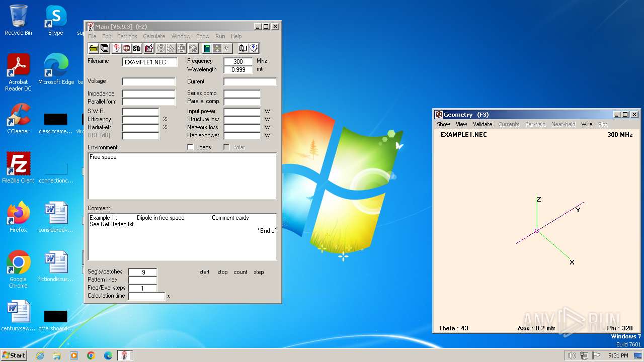Click the grayed house-shaped toolbar icon
The width and height of the screenshot is (644, 362).
click(x=193, y=48)
